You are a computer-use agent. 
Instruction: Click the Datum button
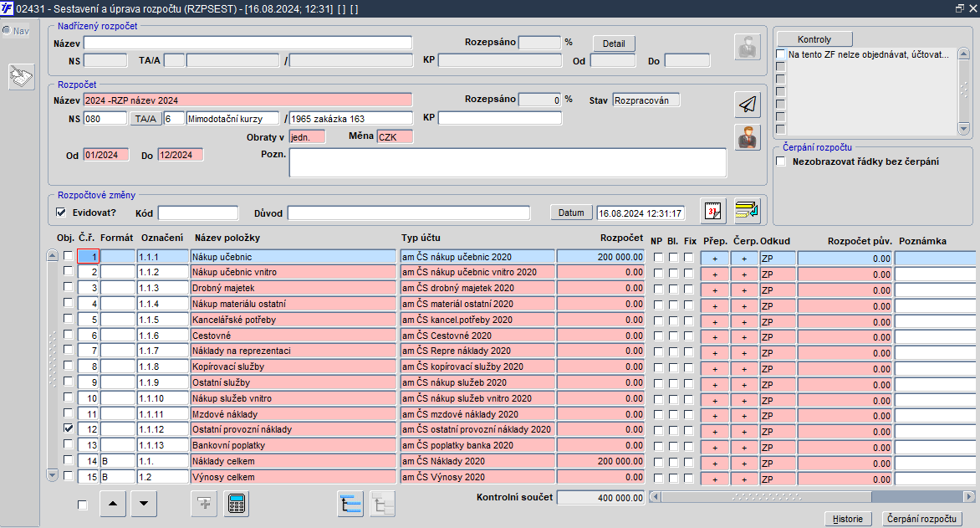571,213
